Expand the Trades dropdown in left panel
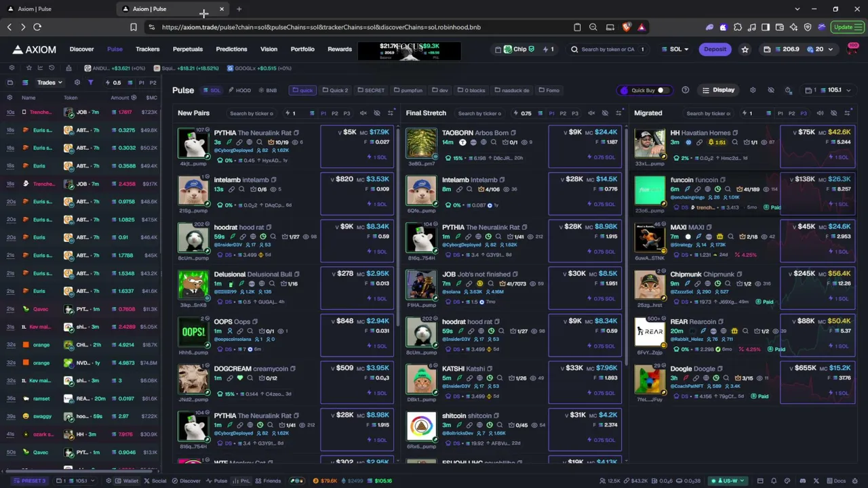This screenshot has width=868, height=488. click(50, 83)
